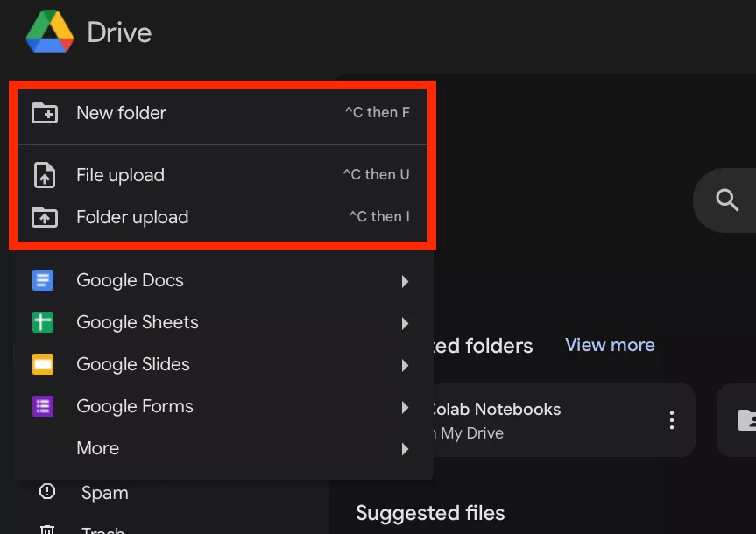Click the Google Drive logo icon
This screenshot has height=534, width=756.
point(49,32)
